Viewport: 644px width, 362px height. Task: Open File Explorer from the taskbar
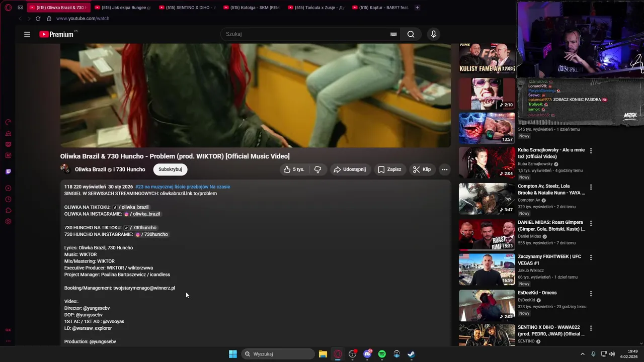pyautogui.click(x=323, y=354)
